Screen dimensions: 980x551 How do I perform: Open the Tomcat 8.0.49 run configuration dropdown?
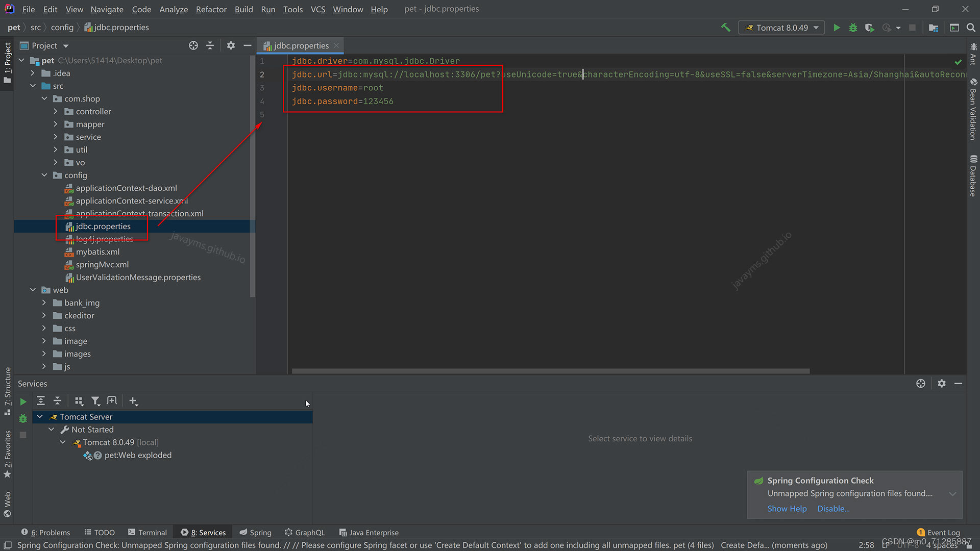point(781,28)
